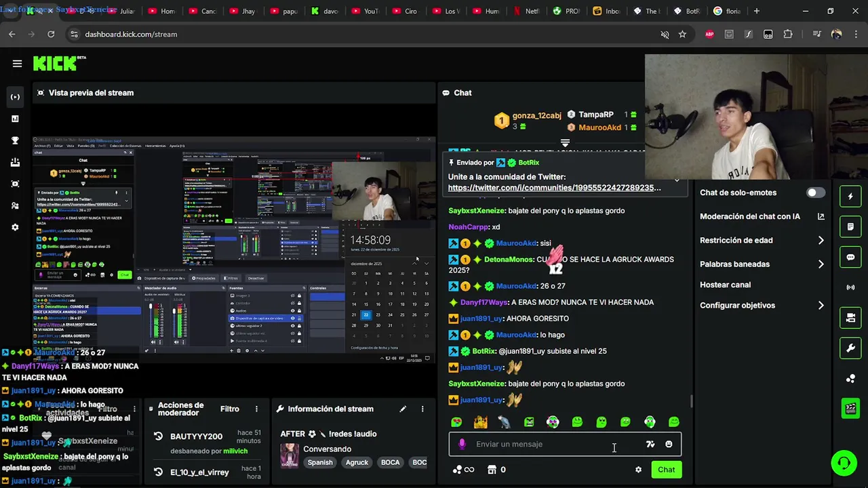Open the trophy icon in left sidebar
Image resolution: width=868 pixels, height=488 pixels.
(15, 140)
